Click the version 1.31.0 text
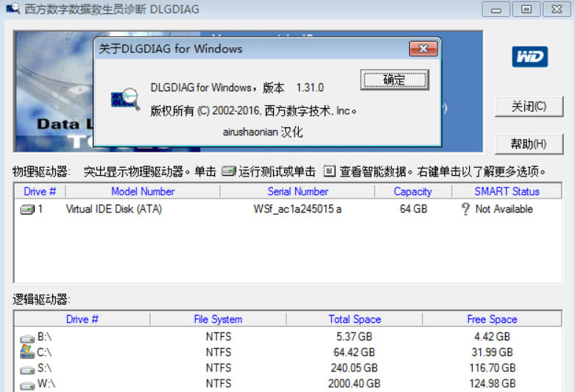575x392 pixels. 310,88
